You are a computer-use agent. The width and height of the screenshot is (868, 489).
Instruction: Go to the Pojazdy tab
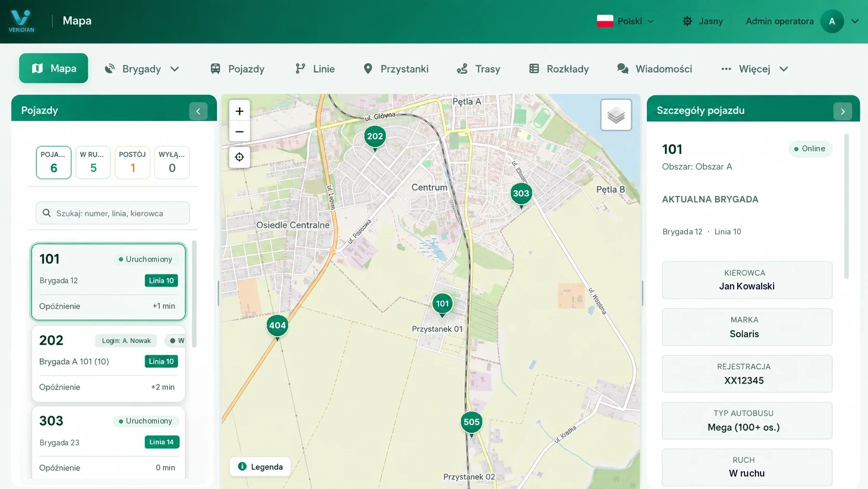(237, 69)
